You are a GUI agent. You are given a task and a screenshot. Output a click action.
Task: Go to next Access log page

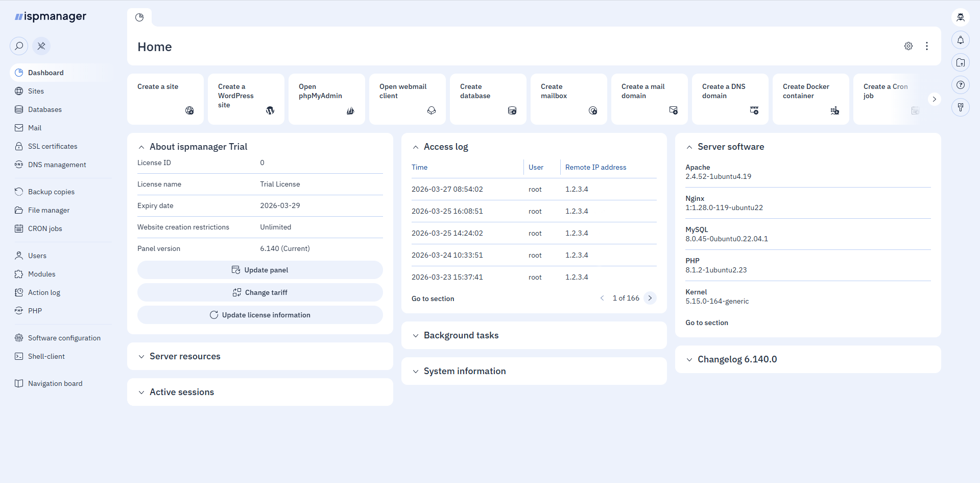tap(650, 298)
